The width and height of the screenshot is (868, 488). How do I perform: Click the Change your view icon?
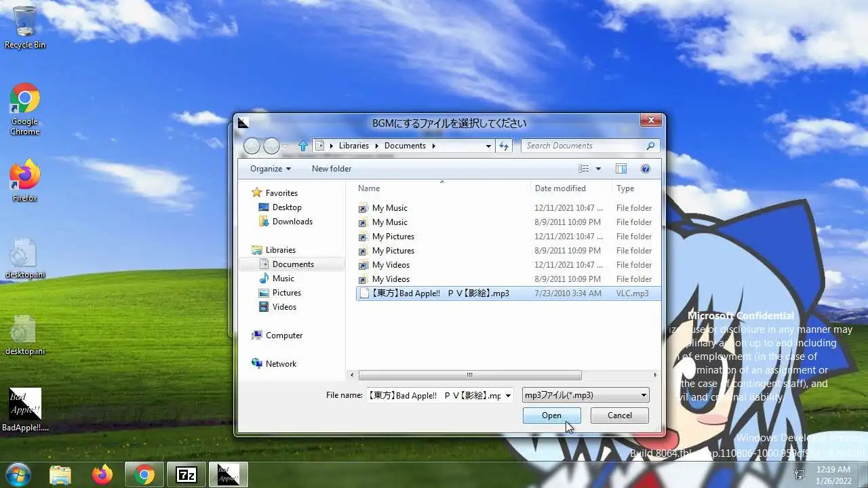click(584, 169)
